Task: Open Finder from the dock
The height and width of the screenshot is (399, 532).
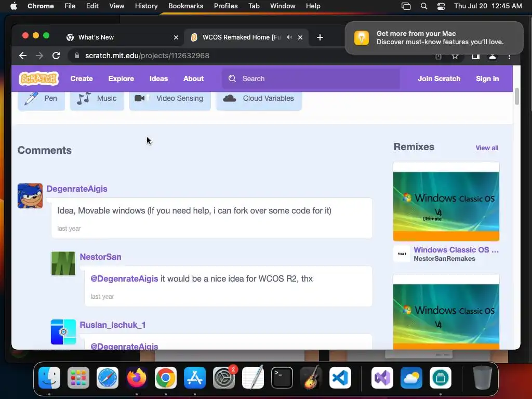Action: 49,378
